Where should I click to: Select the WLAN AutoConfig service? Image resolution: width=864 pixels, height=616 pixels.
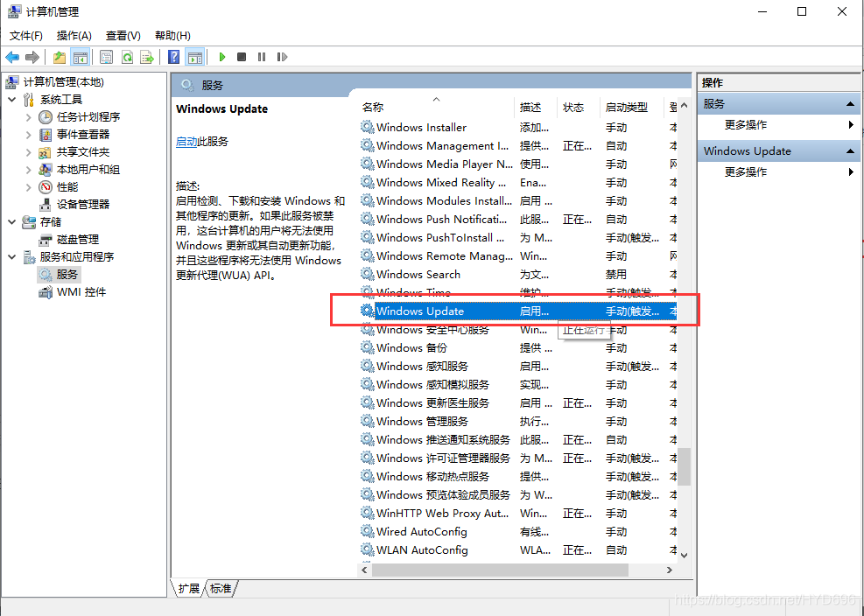point(518,549)
